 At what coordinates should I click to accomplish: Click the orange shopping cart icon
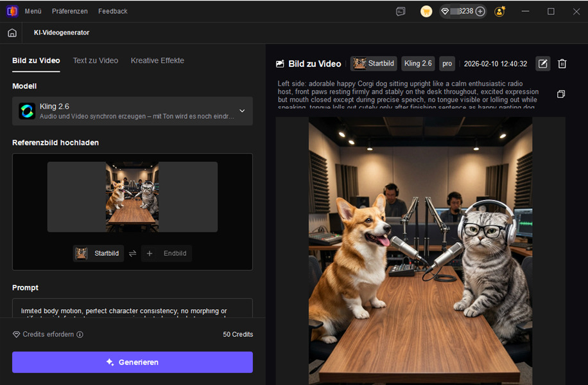[x=426, y=12]
